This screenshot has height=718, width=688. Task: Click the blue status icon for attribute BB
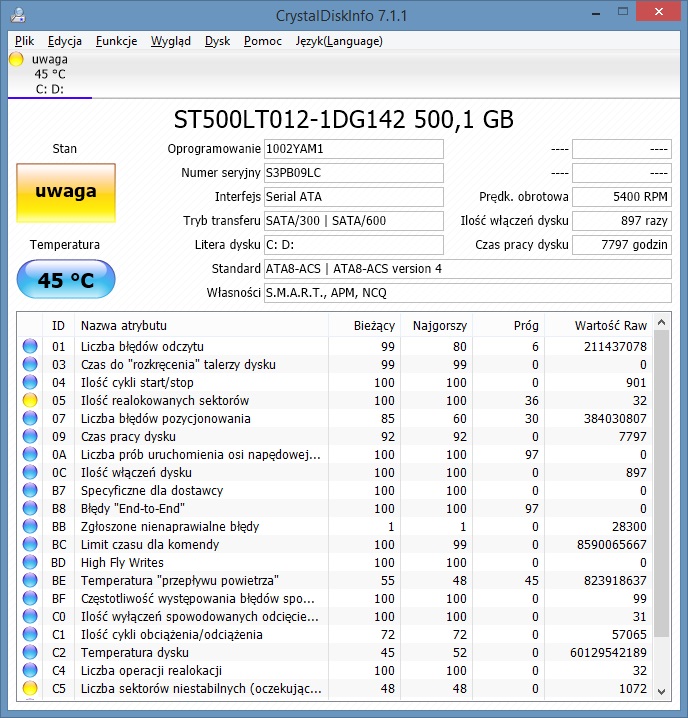click(x=30, y=526)
